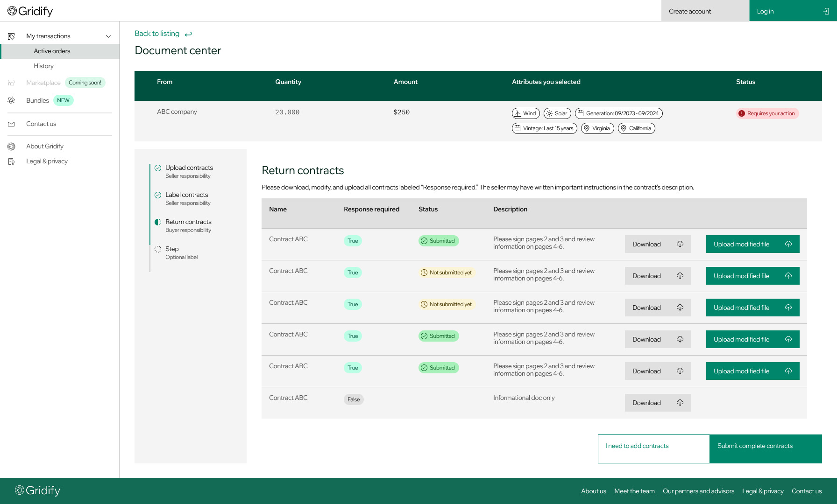Click the Vintage: Last 15 years tag
Screen dimensions: 837x504
(x=544, y=128)
